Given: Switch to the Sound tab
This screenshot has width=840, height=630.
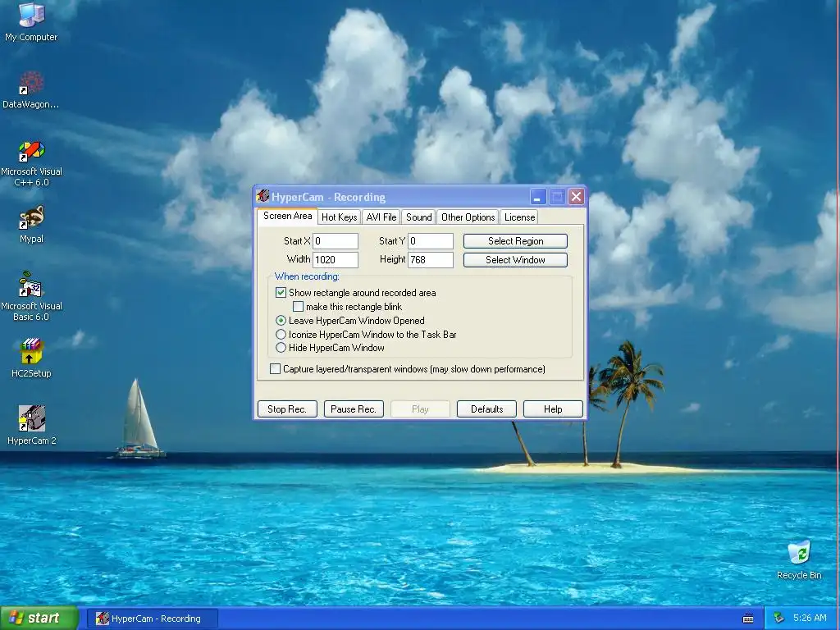Looking at the screenshot, I should pyautogui.click(x=418, y=217).
